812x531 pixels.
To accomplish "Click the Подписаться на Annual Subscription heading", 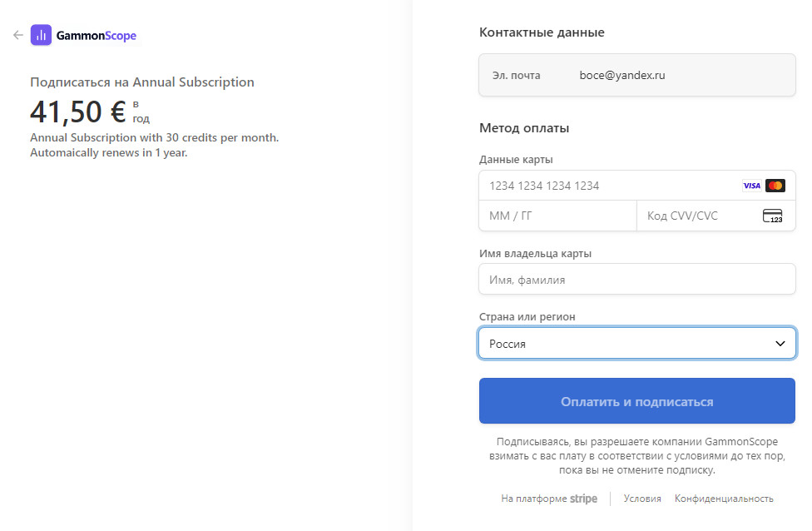I will tap(142, 82).
